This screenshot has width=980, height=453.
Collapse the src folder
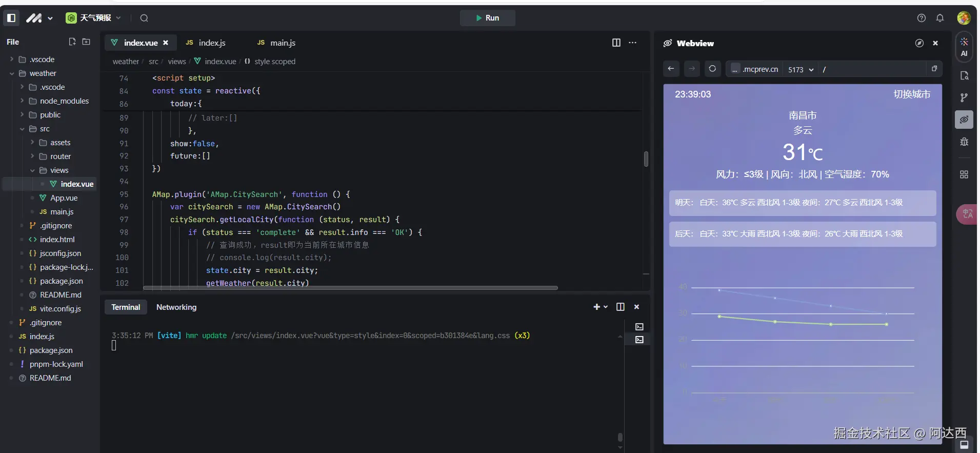[x=22, y=129]
